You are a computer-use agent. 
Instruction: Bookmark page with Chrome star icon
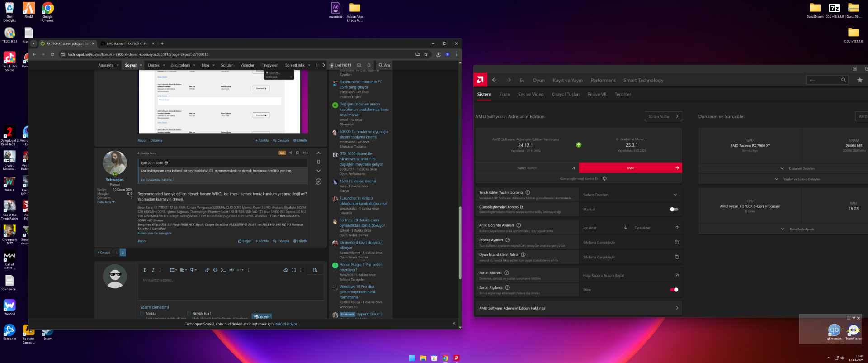[425, 54]
